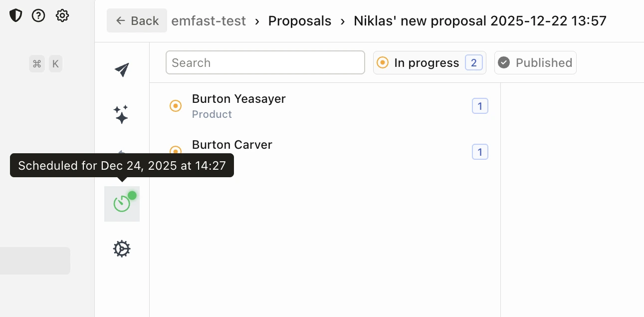Toggle the Published filter

[x=535, y=63]
